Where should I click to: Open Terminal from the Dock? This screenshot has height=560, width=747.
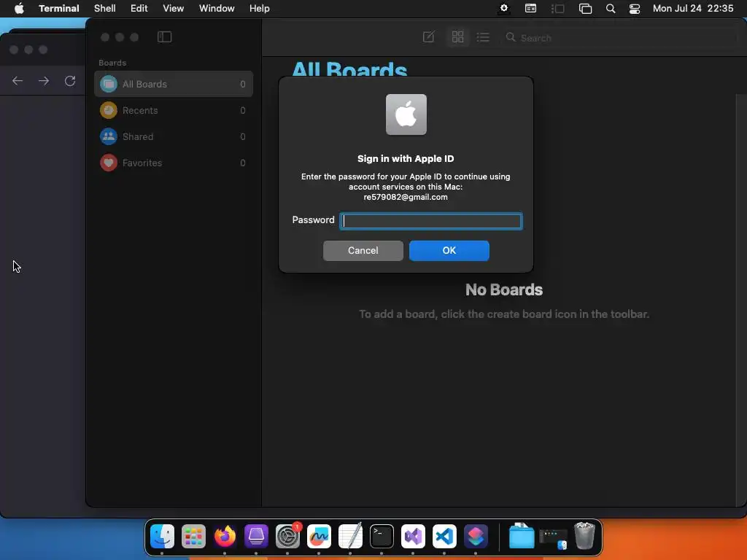coord(382,537)
